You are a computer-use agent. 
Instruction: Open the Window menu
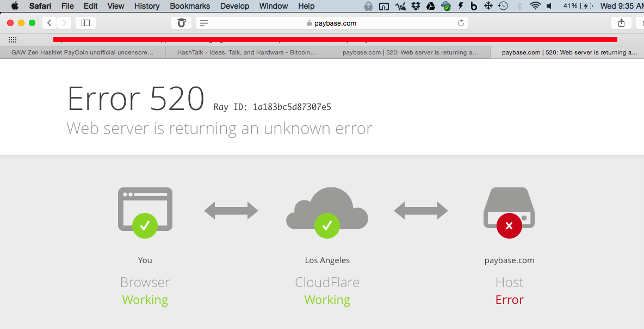coord(274,6)
